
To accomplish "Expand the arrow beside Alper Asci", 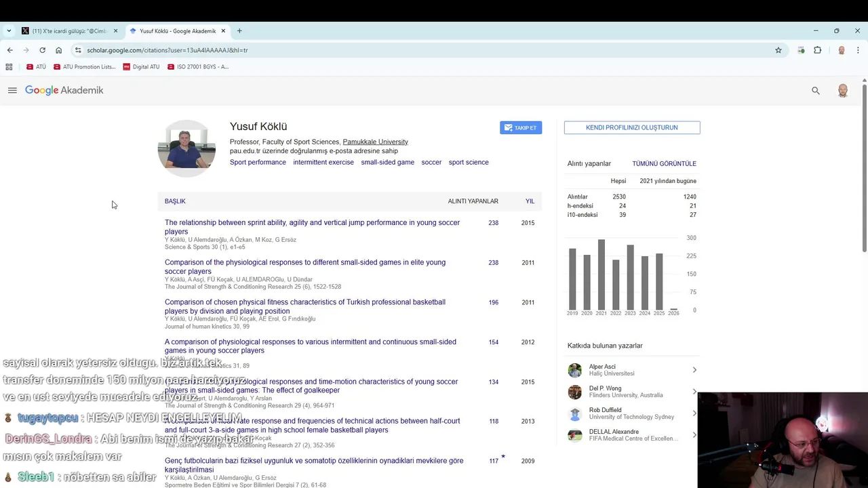I will pyautogui.click(x=694, y=370).
